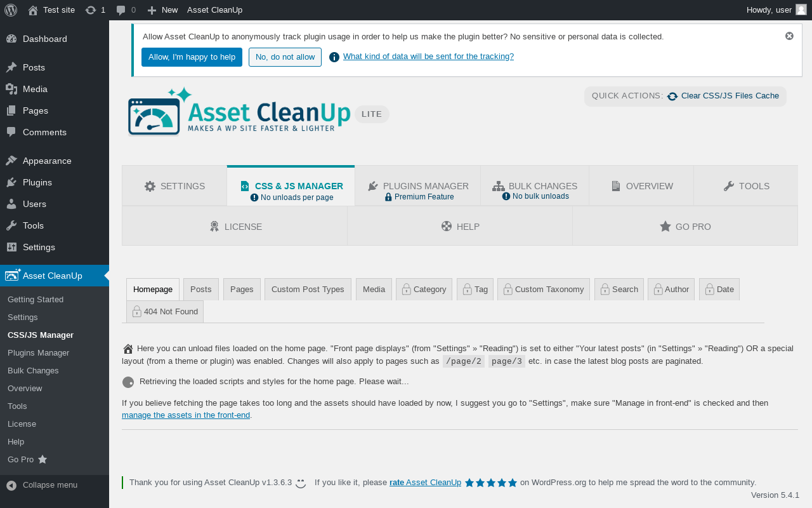
Task: Open the HELP tab
Action: tap(460, 226)
